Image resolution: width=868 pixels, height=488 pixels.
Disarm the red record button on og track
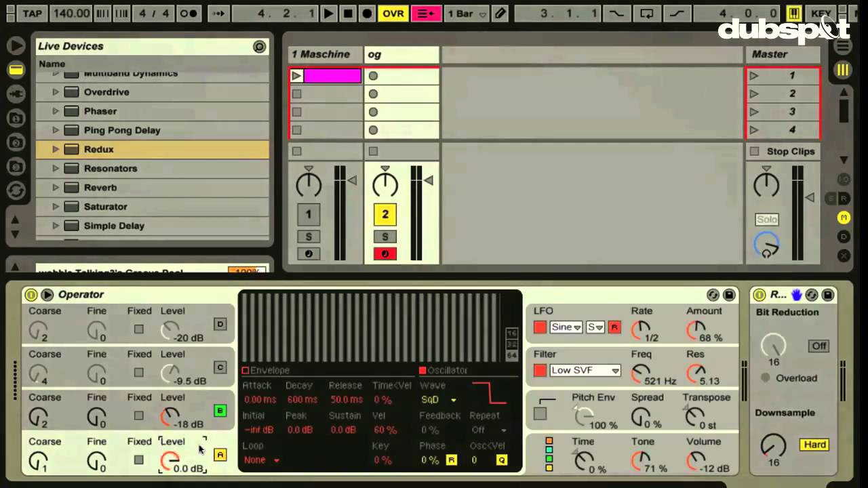click(384, 254)
